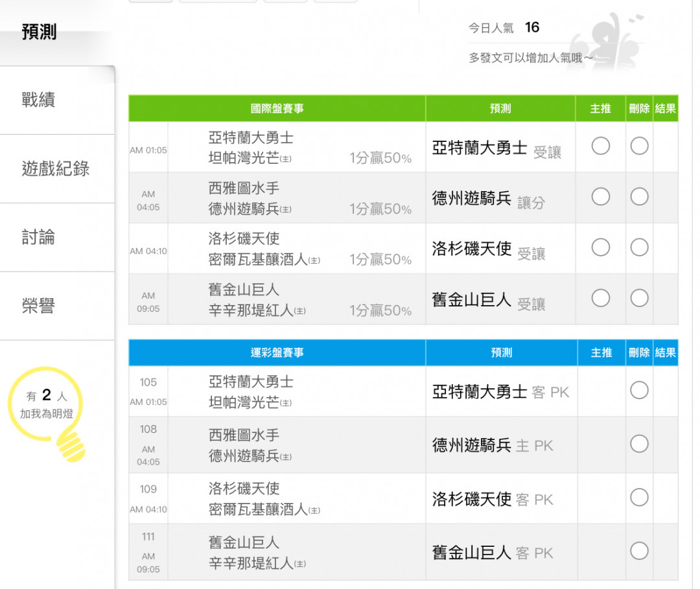The height and width of the screenshot is (589, 700).
Task: Click 主推 header in the blue 運彩盤 table
Action: (x=601, y=352)
